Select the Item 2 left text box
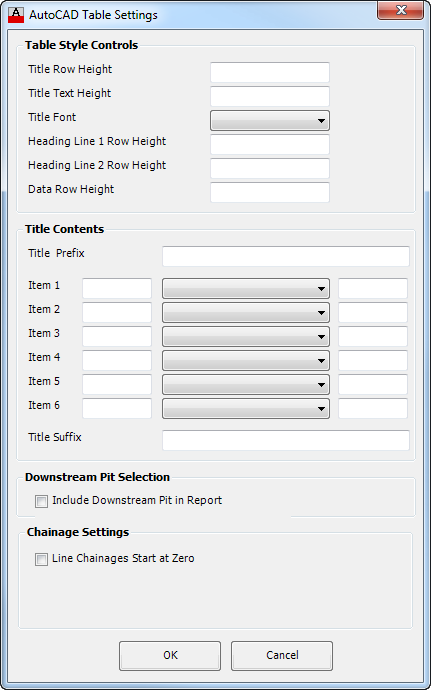 pyautogui.click(x=117, y=312)
